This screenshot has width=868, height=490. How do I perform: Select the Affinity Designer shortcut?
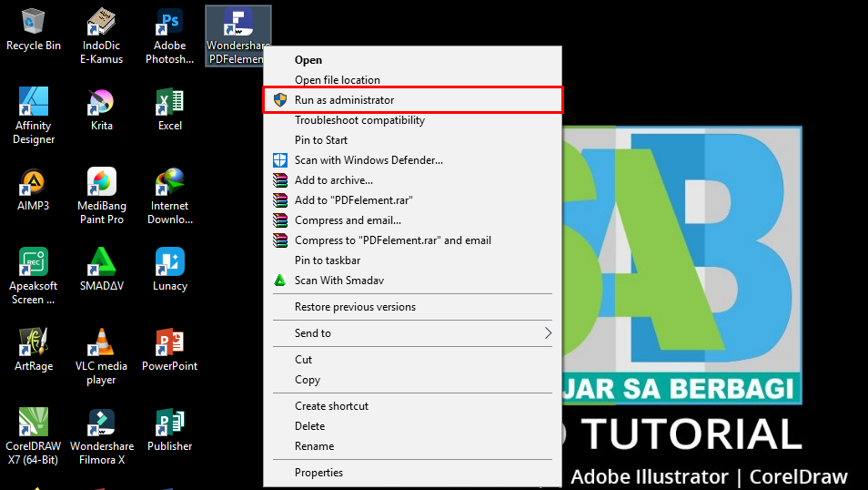(34, 116)
